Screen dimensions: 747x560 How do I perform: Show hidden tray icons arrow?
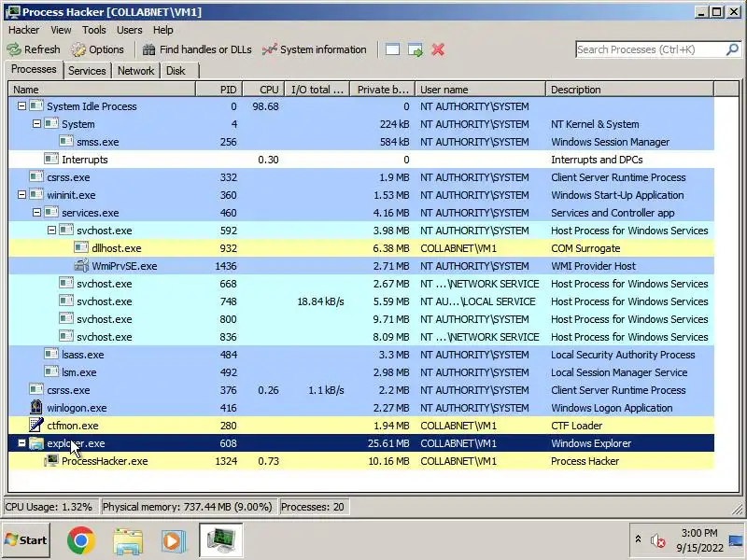tap(638, 539)
